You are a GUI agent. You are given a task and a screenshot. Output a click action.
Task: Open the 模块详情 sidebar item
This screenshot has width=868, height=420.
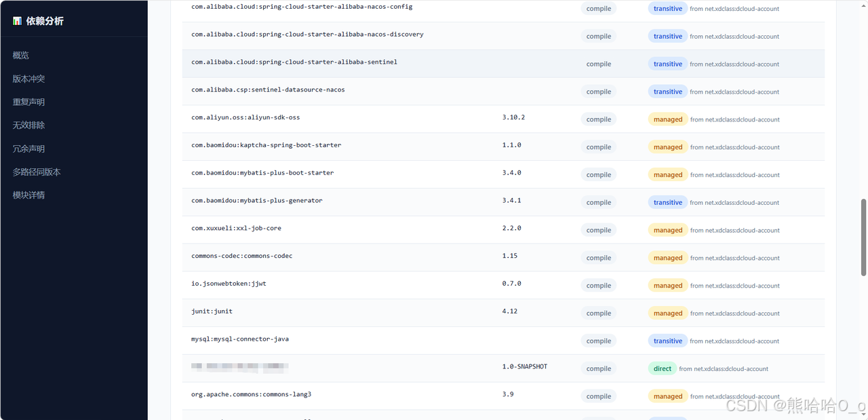(28, 195)
